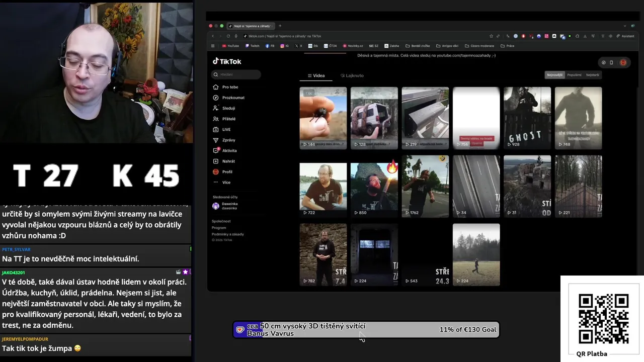Open the Twitch bookmark
Viewport: 644px width, 362px height.
[253, 46]
